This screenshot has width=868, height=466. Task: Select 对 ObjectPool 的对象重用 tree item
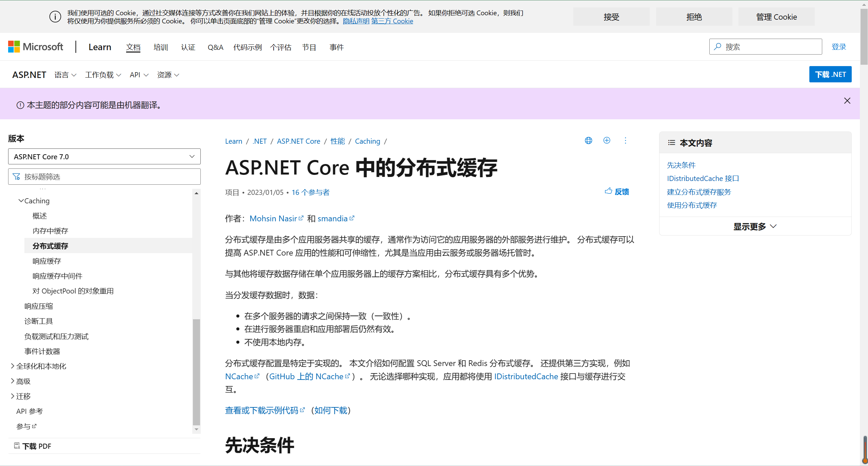point(73,291)
